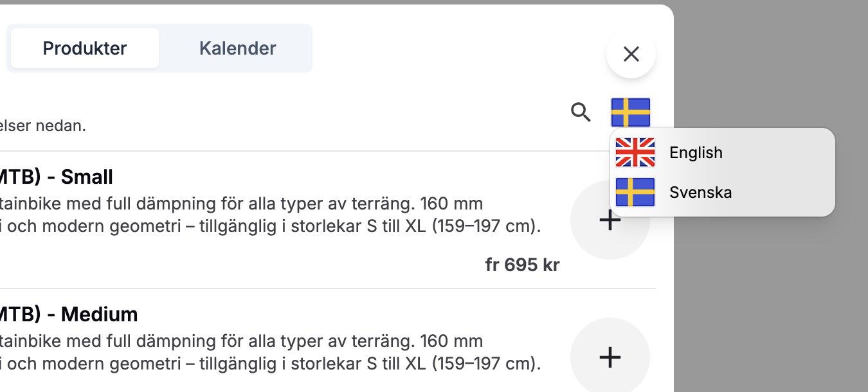Add the Medium mountain bike with plus icon

pos(610,357)
